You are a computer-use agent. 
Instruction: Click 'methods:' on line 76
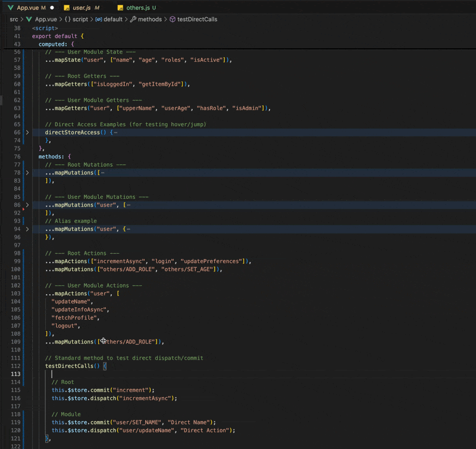(51, 157)
